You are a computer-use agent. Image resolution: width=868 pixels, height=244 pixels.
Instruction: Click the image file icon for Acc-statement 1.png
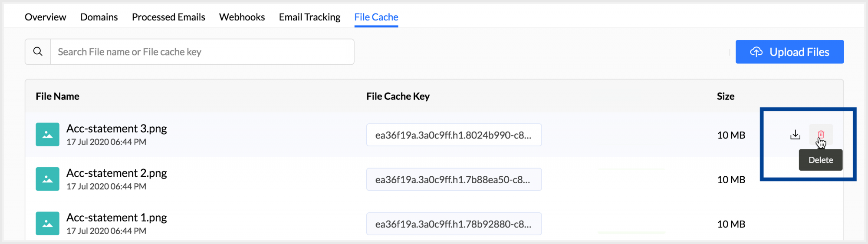point(47,224)
